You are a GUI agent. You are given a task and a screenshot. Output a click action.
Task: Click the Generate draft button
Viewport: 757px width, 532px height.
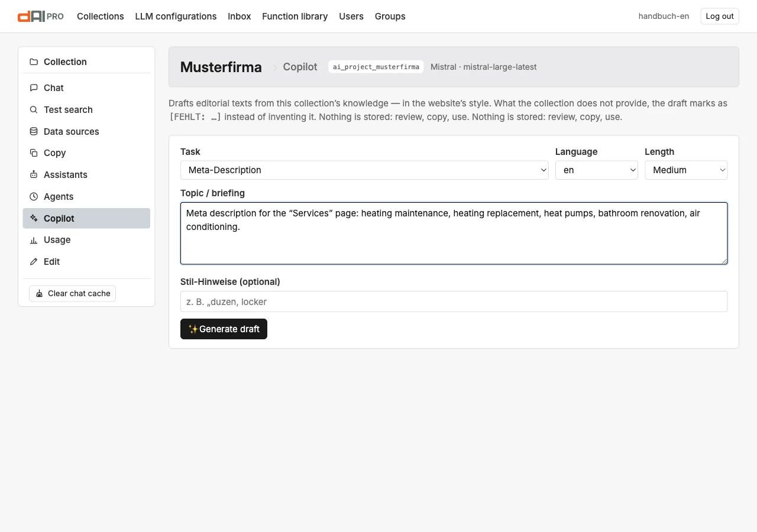tap(224, 329)
